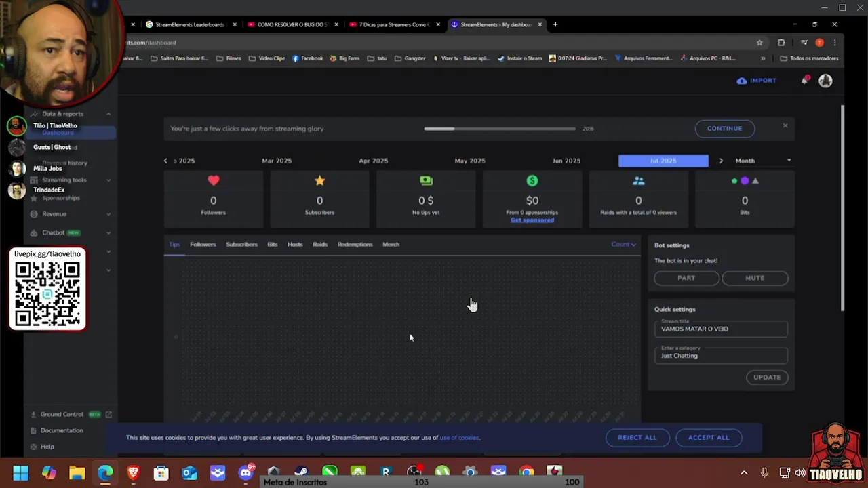Screen dimensions: 868x488
Task: Open a new browser tab
Action: click(555, 24)
